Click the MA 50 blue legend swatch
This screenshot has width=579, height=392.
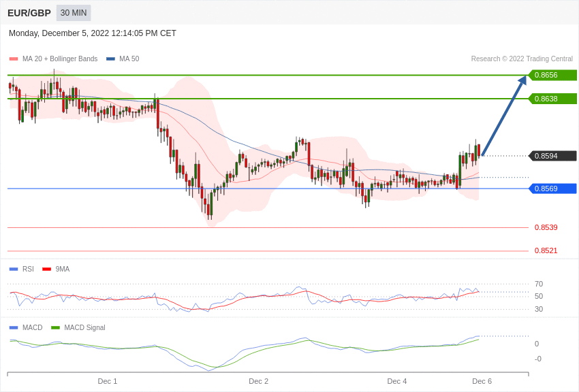110,59
